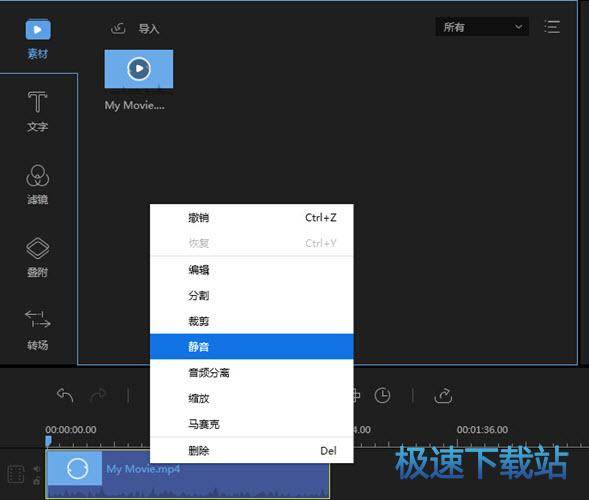The image size is (589, 500).
Task: Open the 叠附 overlays panel
Action: [38, 258]
